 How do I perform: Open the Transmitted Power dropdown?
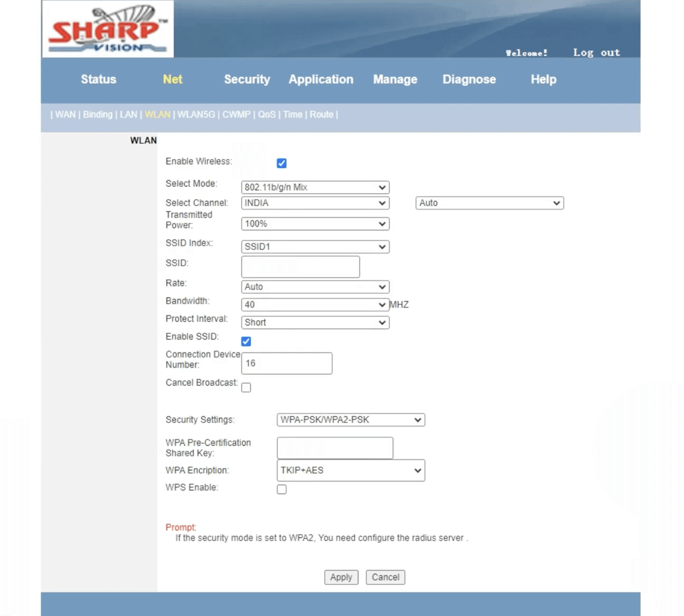coord(315,224)
